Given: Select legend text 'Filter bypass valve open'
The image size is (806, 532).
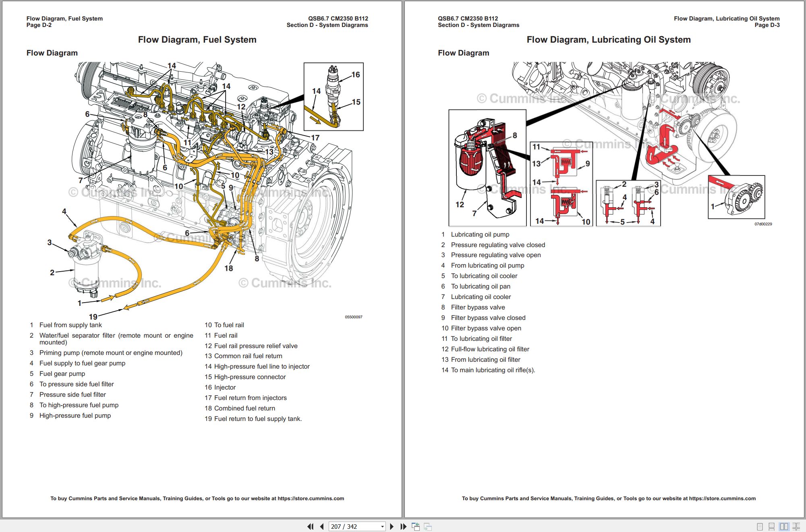Looking at the screenshot, I should [x=486, y=328].
